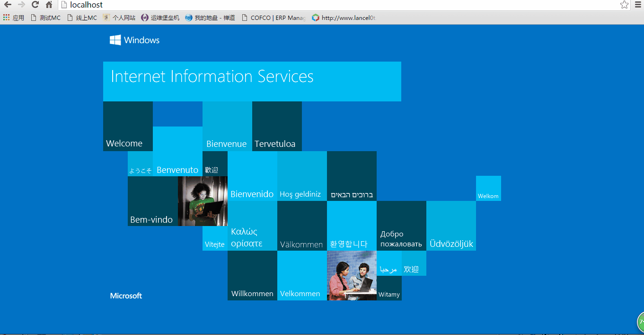The image size is (644, 335).
Task: Open the 应用 apps shortcut
Action: [x=13, y=18]
